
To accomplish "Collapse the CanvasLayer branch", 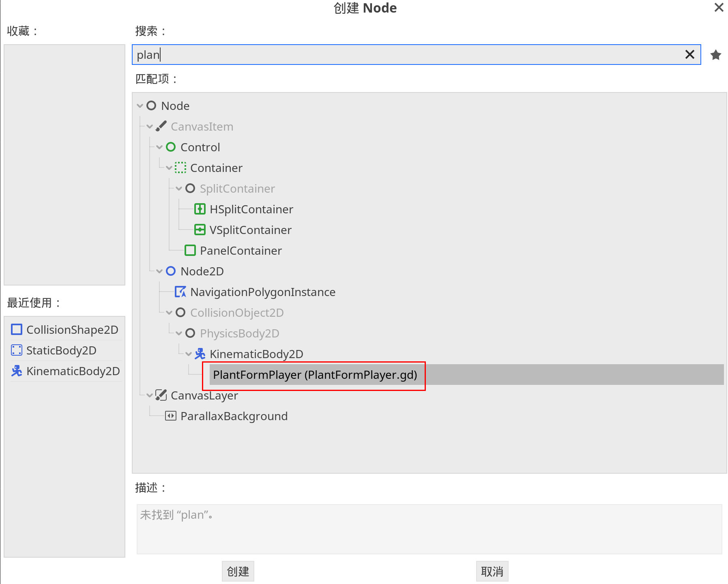I will click(150, 395).
